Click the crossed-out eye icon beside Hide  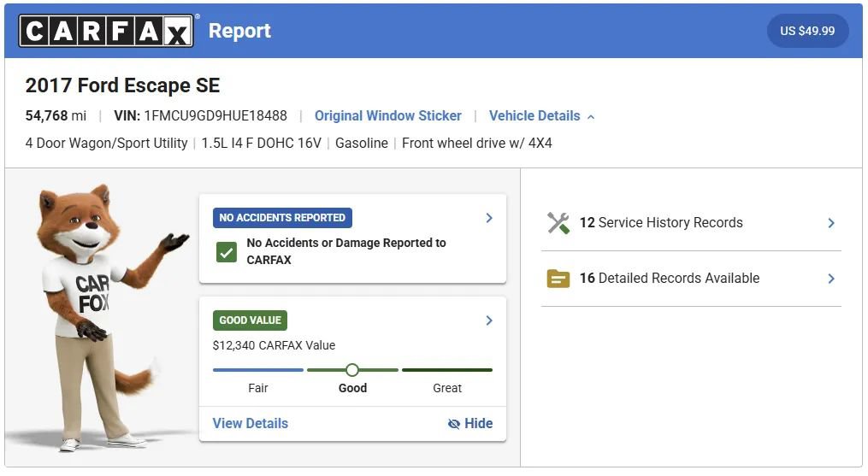click(x=454, y=424)
